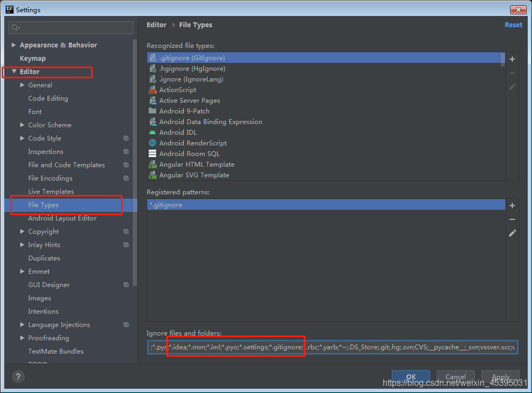Click the Angular HTML Template icon
This screenshot has height=393, width=532.
[x=152, y=165]
